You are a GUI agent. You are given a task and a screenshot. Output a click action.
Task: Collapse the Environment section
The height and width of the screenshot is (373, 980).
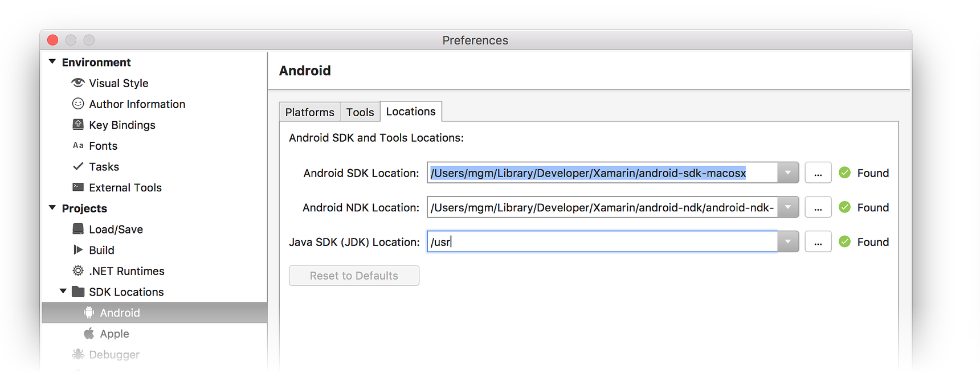pos(52,62)
